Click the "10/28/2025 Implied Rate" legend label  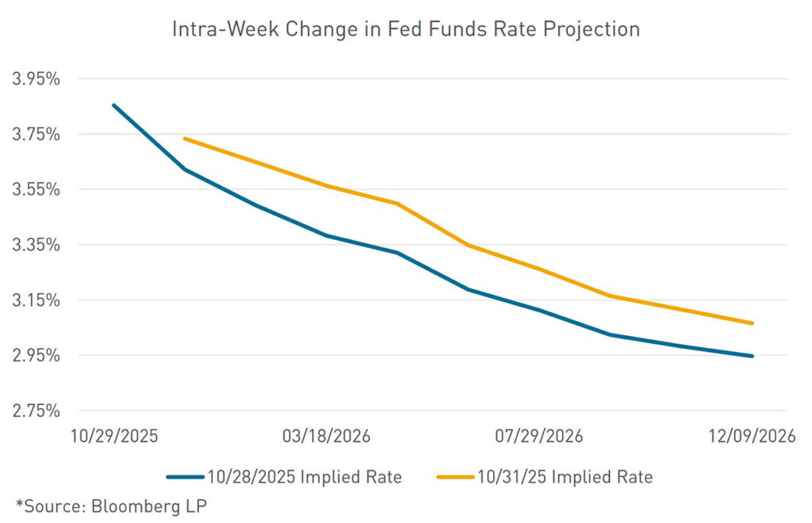[x=307, y=477]
